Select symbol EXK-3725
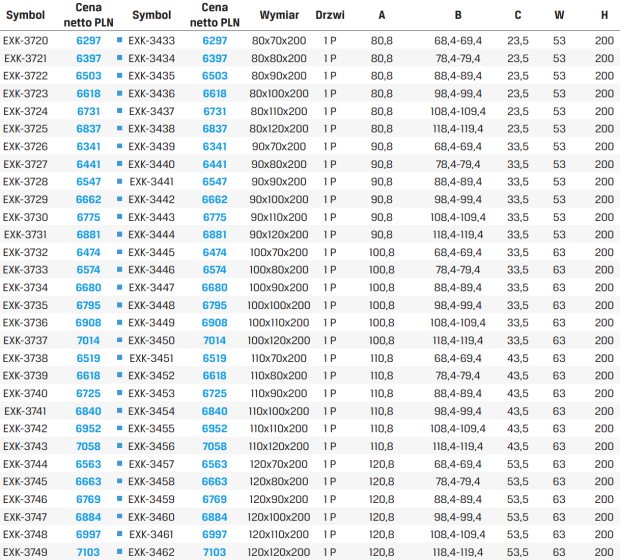 25,129
